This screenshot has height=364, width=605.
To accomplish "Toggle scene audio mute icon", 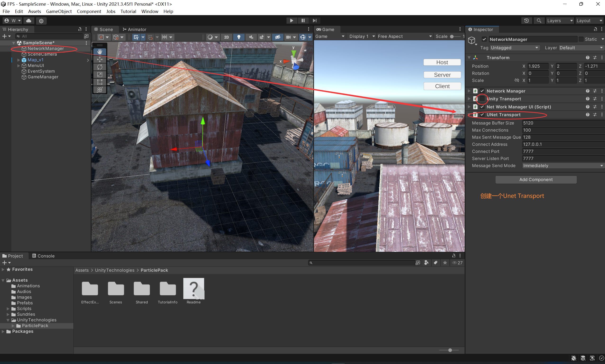I will point(251,37).
